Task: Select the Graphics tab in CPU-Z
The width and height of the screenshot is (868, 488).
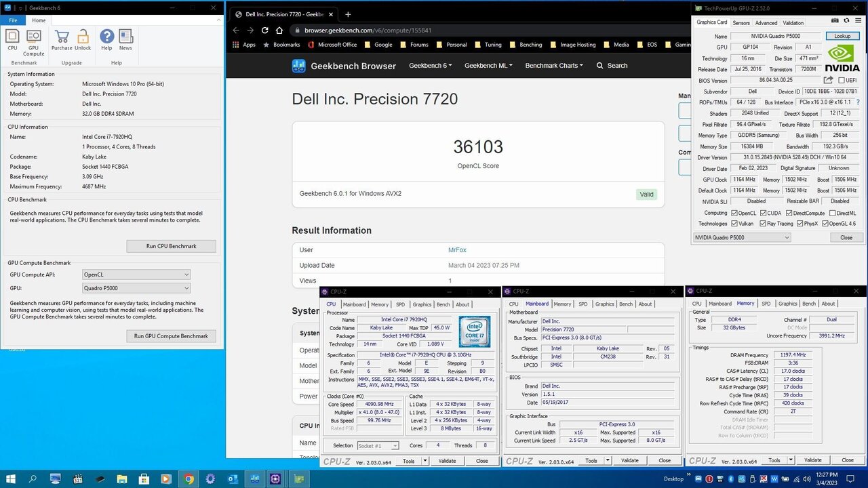Action: point(422,304)
